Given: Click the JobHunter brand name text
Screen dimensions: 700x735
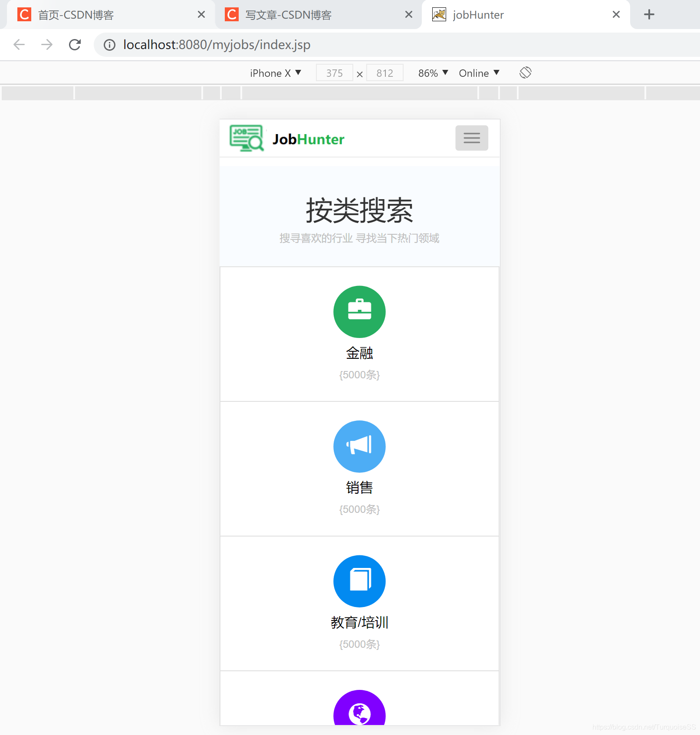Looking at the screenshot, I should point(308,139).
